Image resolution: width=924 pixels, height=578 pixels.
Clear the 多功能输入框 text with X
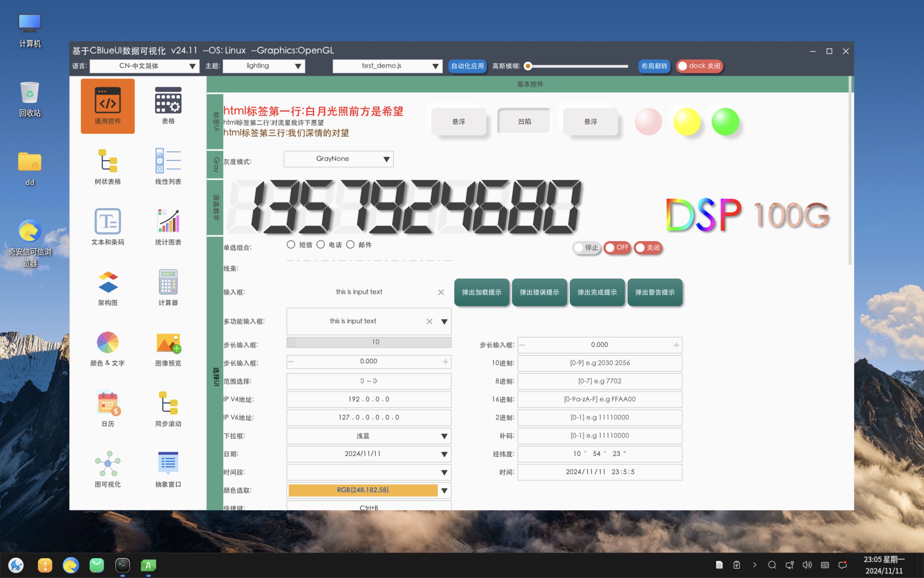click(x=430, y=321)
